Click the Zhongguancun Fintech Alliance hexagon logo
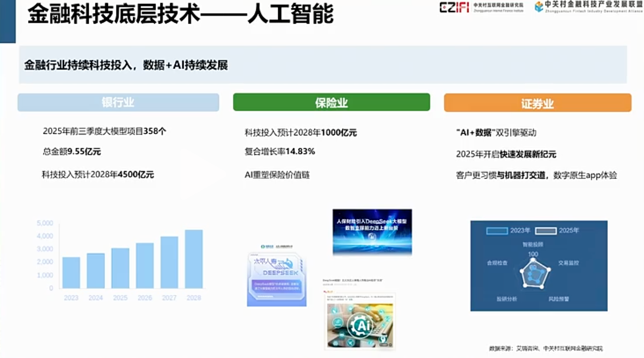The width and height of the screenshot is (644, 358). pyautogui.click(x=539, y=7)
